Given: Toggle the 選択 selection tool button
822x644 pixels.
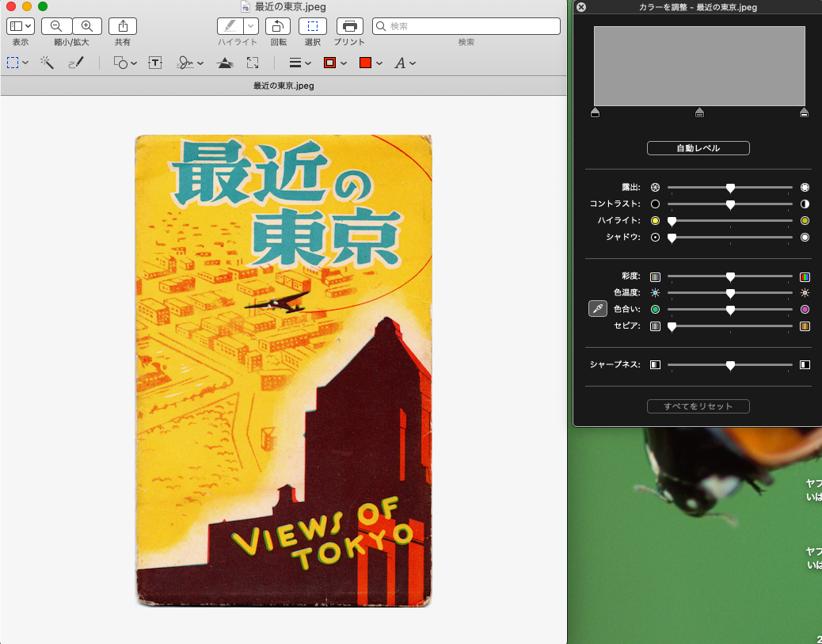Looking at the screenshot, I should pyautogui.click(x=313, y=26).
